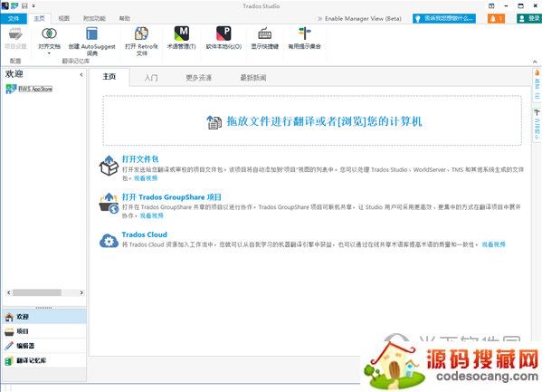This screenshot has height=392, width=542.
Task: Open the notifications side tab on right edge
Action: (537, 84)
